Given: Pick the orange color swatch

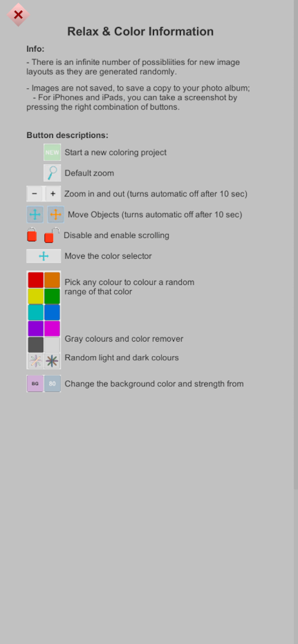Looking at the screenshot, I should click(52, 280).
